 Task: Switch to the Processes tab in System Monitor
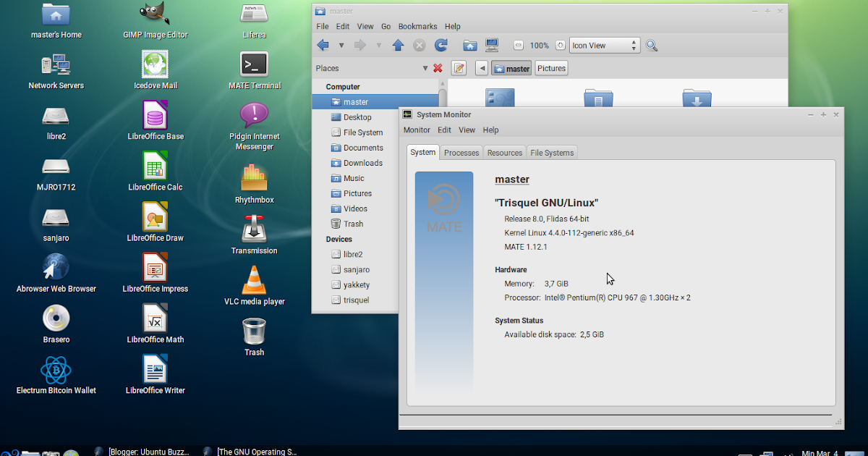(461, 152)
